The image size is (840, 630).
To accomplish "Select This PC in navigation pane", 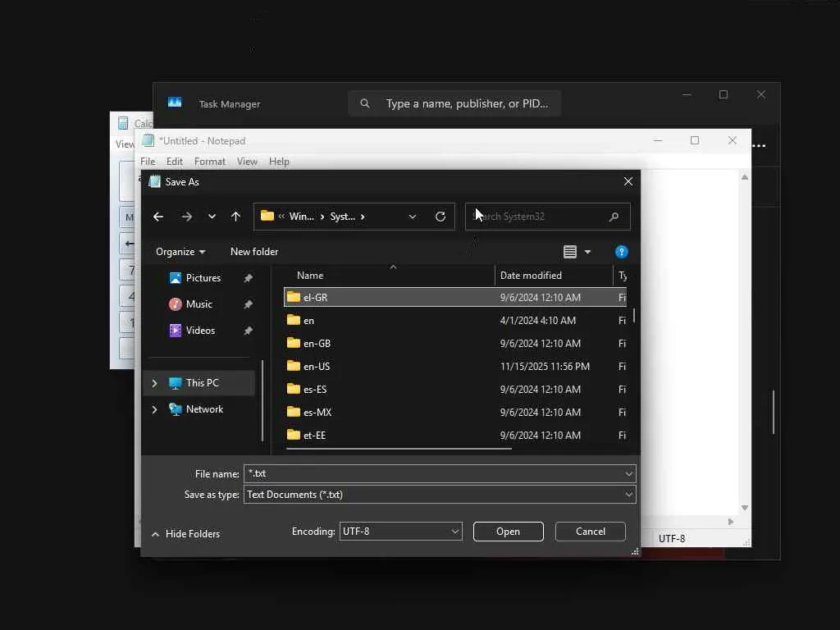I will 199,383.
